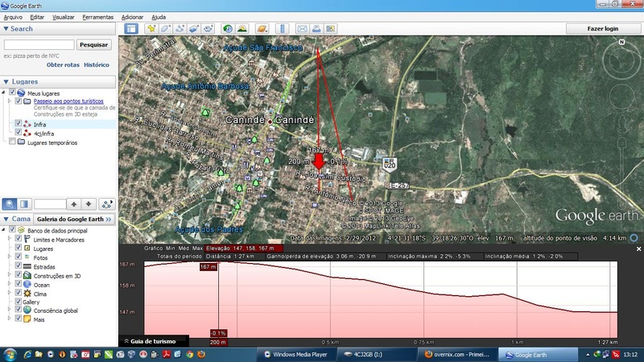Click the search magnifier button in Places panel
Screen dimensions: 644x362
click(10, 204)
